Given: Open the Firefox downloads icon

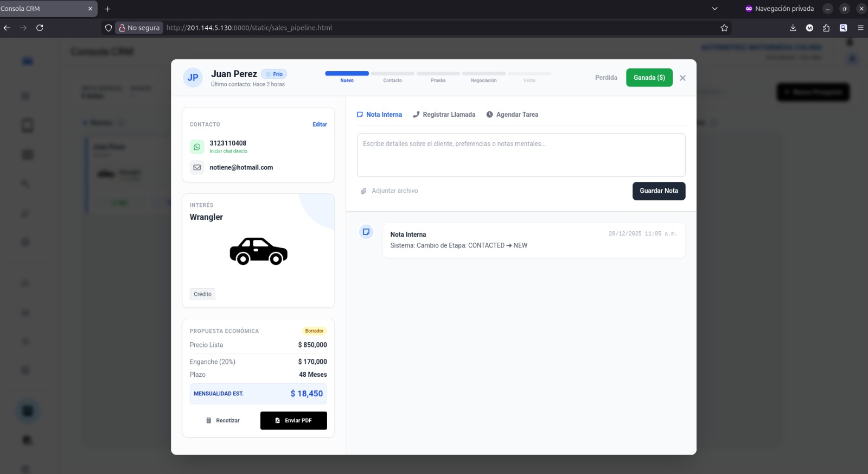Looking at the screenshot, I should pyautogui.click(x=793, y=28).
